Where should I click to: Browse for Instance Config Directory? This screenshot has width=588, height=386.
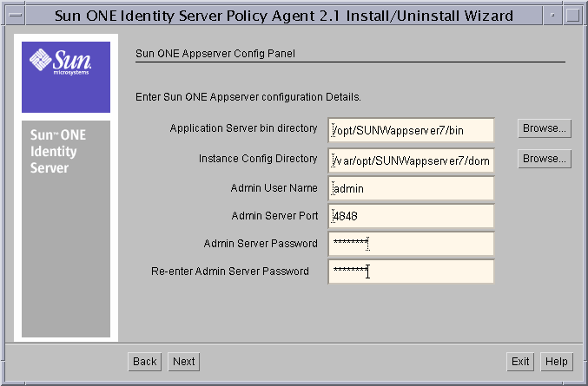[x=545, y=159]
